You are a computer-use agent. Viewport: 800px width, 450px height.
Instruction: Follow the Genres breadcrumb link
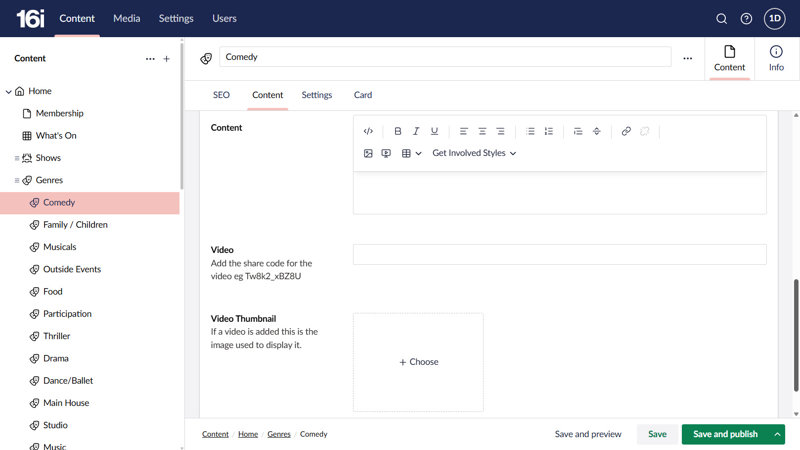279,434
